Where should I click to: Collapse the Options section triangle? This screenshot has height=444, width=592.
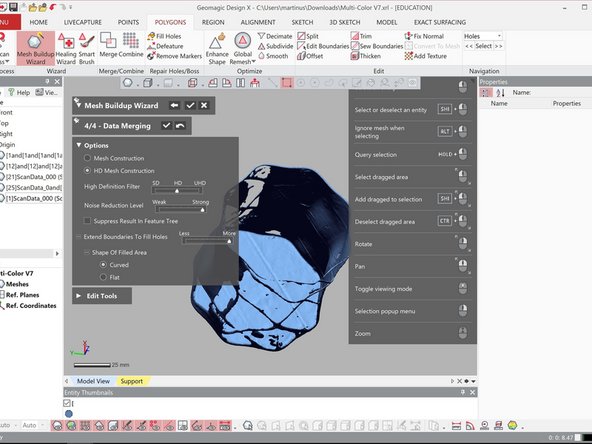pos(79,145)
